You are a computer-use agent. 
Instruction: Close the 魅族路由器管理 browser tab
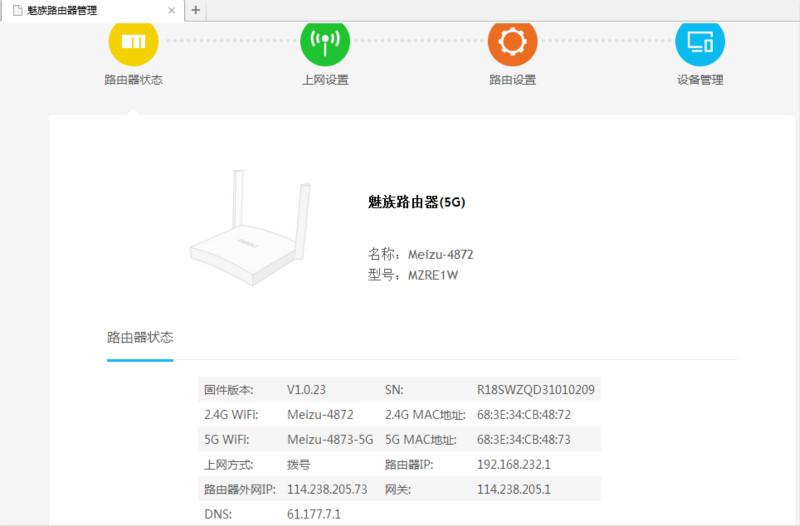[x=172, y=10]
